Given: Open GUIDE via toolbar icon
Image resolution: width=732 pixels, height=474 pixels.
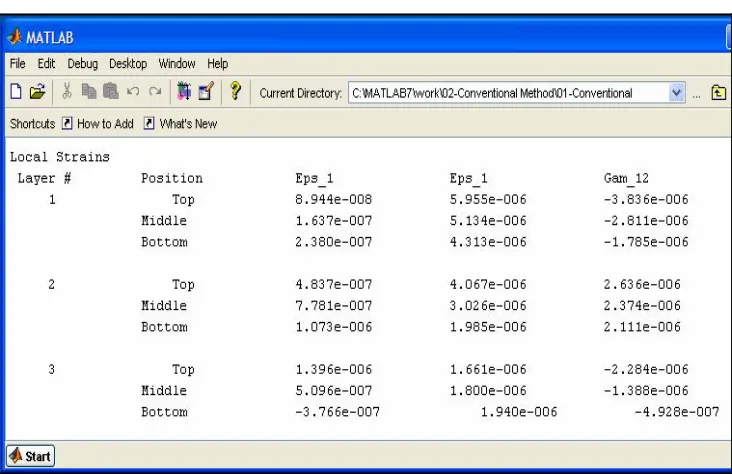Looking at the screenshot, I should click(x=206, y=91).
